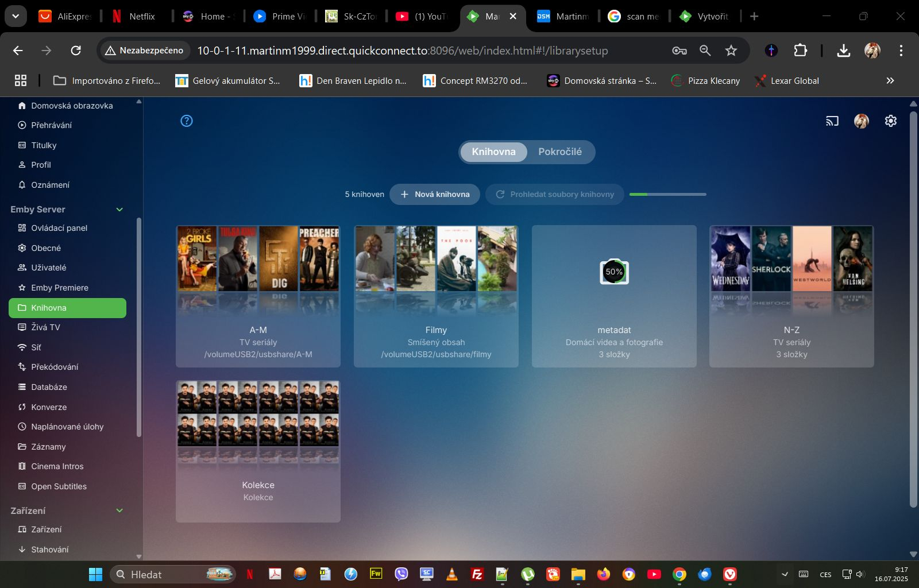Switch to AliExpress browser tab
919x588 pixels.
point(67,16)
